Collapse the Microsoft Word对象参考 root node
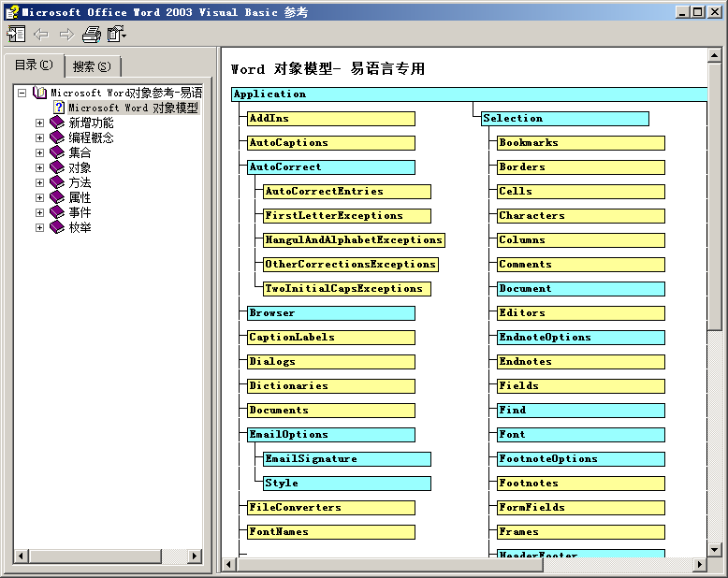728x578 pixels. (22, 94)
